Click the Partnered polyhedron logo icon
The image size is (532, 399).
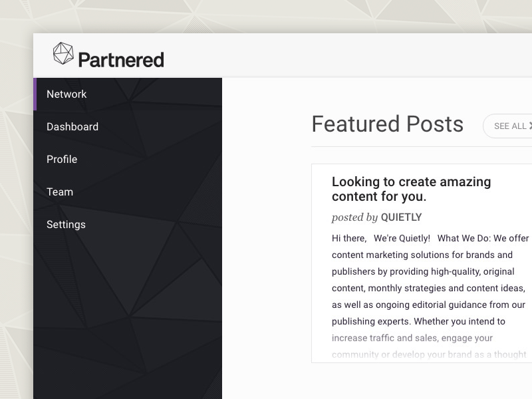click(x=63, y=55)
